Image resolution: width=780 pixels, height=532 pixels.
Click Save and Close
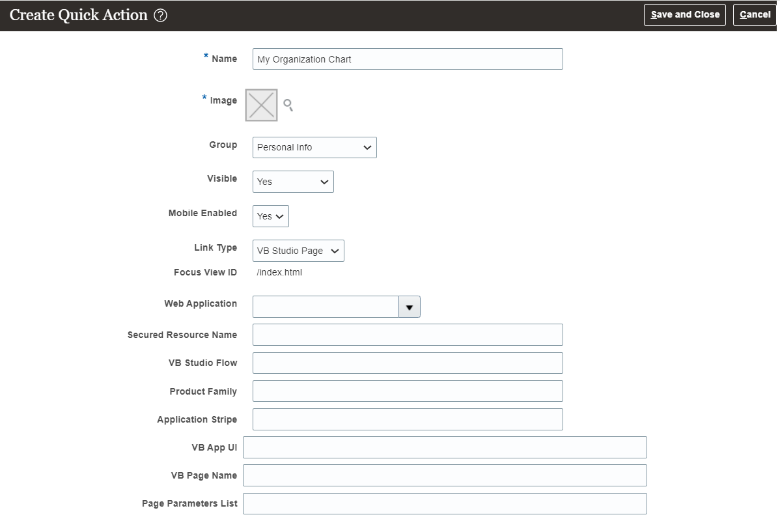[x=684, y=14]
